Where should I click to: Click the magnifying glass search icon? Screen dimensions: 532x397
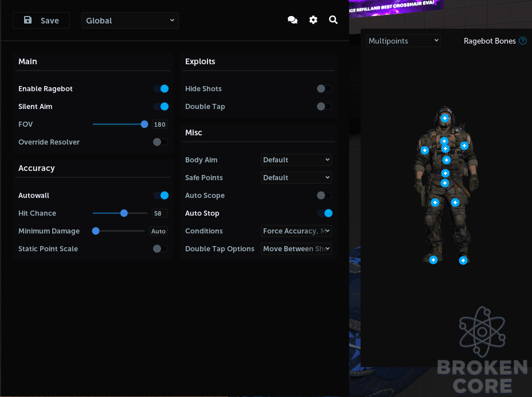[333, 20]
